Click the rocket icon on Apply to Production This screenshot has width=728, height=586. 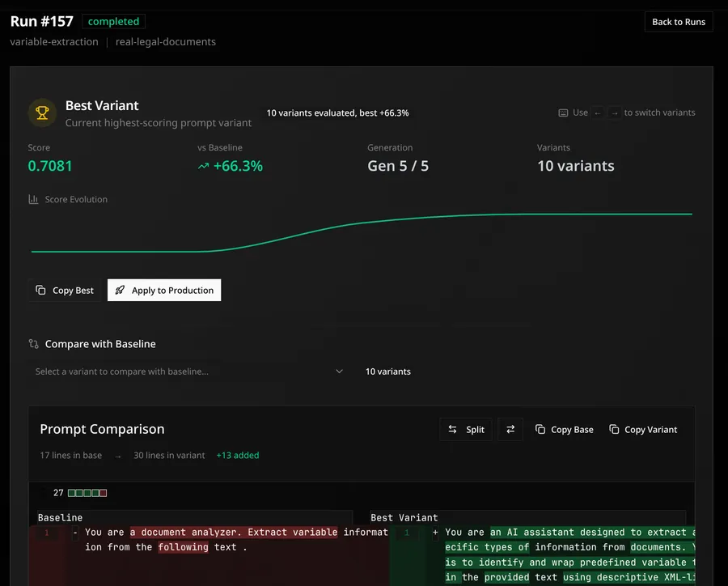pos(119,290)
